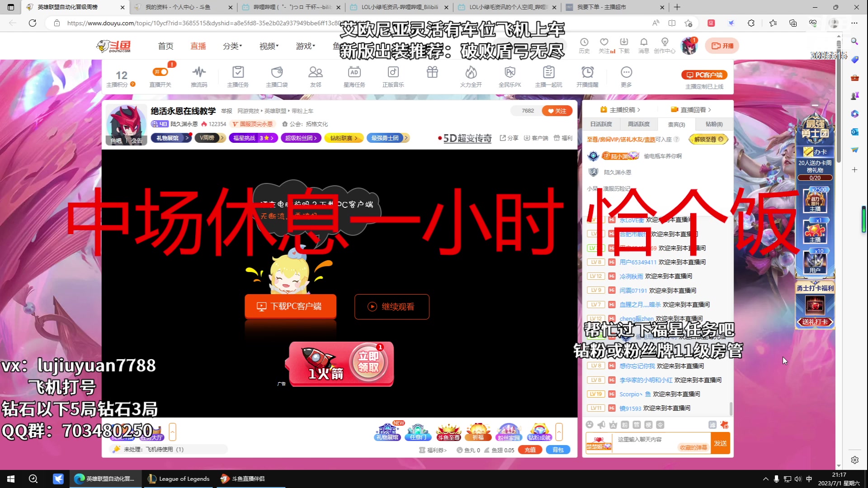Click the 福利 benefits link
This screenshot has width=868, height=488.
[x=563, y=138]
